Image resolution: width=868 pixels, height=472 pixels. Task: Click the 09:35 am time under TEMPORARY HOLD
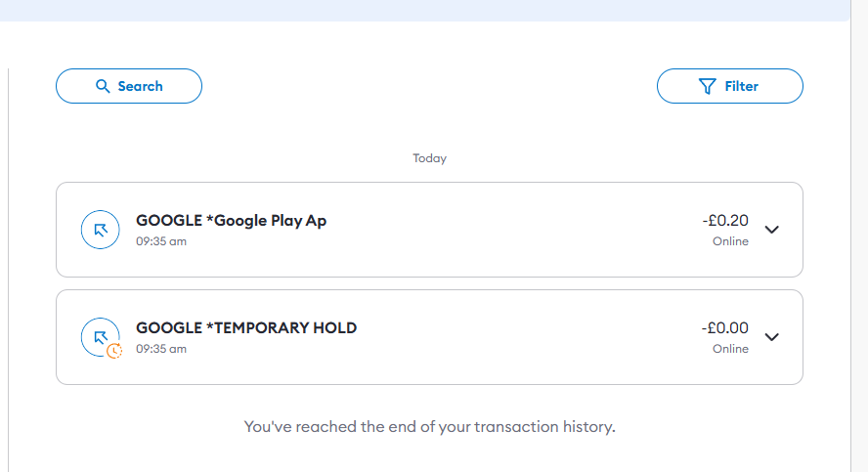tap(161, 349)
